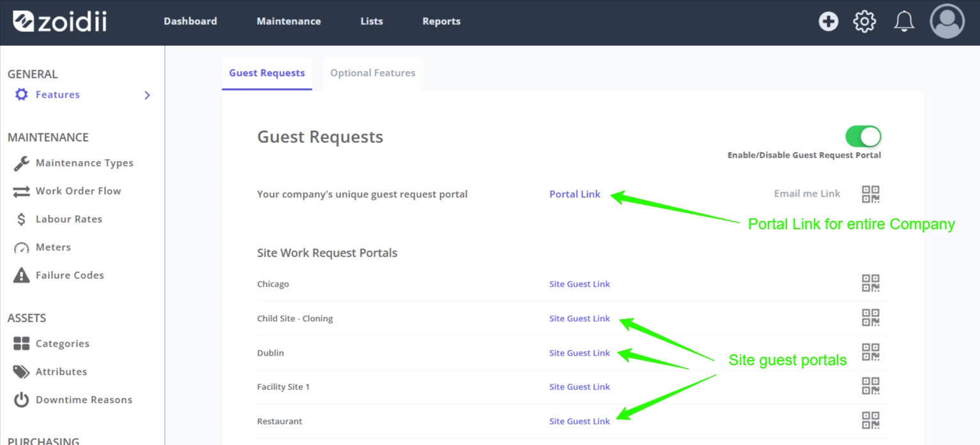Show QR code for Chicago site
The height and width of the screenshot is (445, 980).
click(871, 283)
